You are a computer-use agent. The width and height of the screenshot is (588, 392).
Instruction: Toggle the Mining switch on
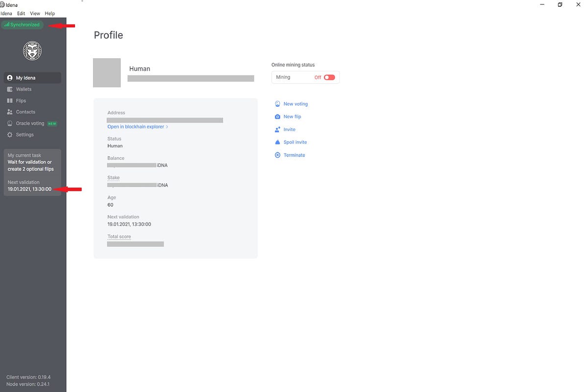click(328, 77)
